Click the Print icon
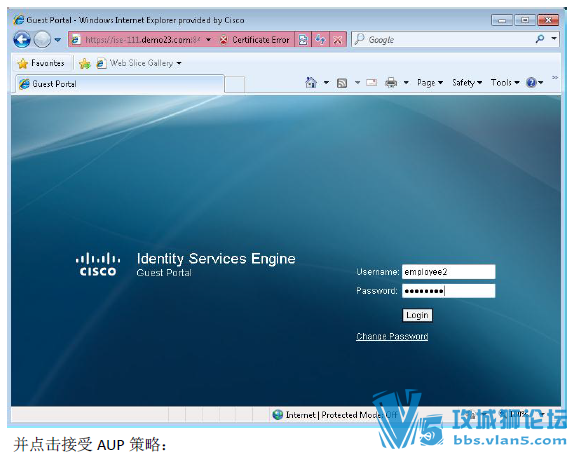The image size is (572, 454). (391, 83)
